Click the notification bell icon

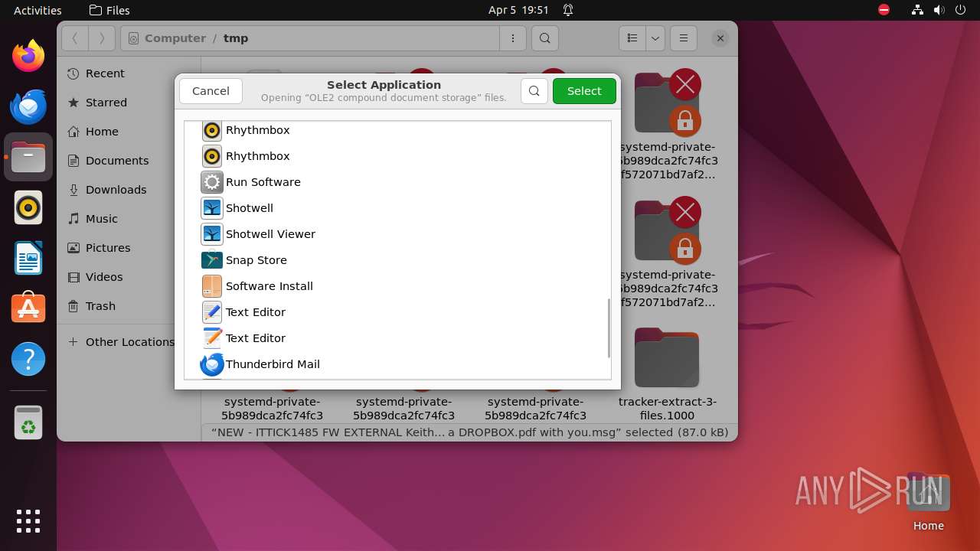click(x=568, y=10)
